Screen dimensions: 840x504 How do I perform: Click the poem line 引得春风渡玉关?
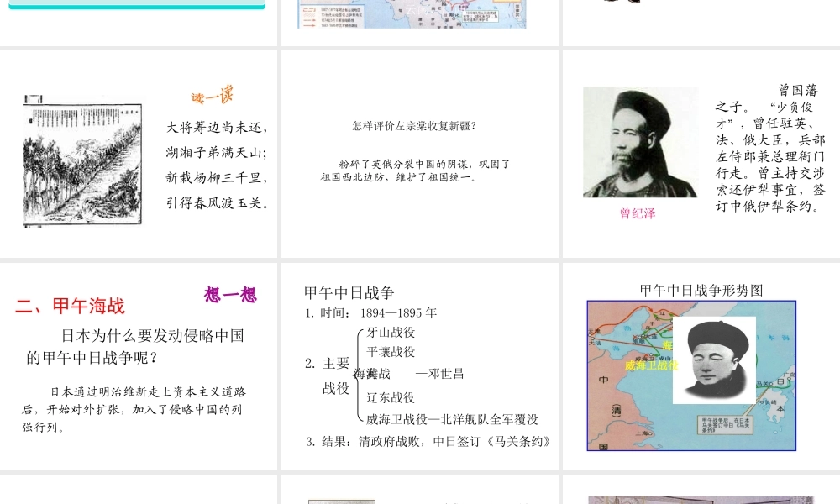[217, 203]
